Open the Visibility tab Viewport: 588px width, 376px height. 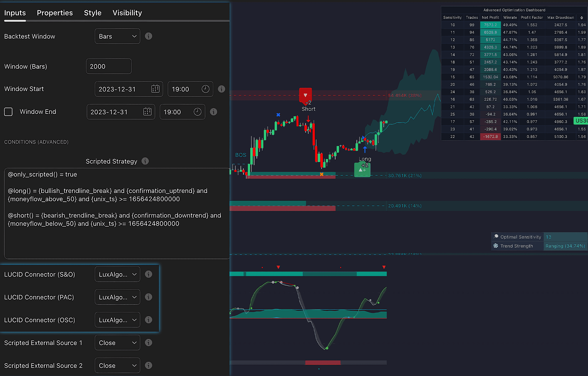[x=127, y=13]
